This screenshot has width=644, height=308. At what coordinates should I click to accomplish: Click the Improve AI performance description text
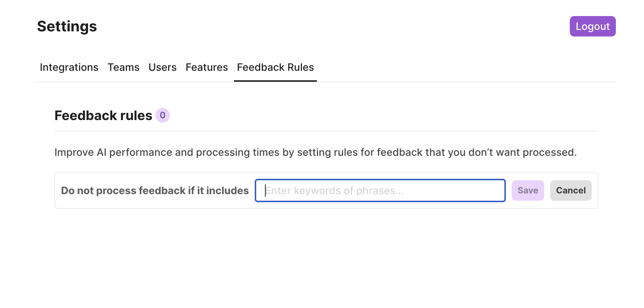(x=315, y=152)
